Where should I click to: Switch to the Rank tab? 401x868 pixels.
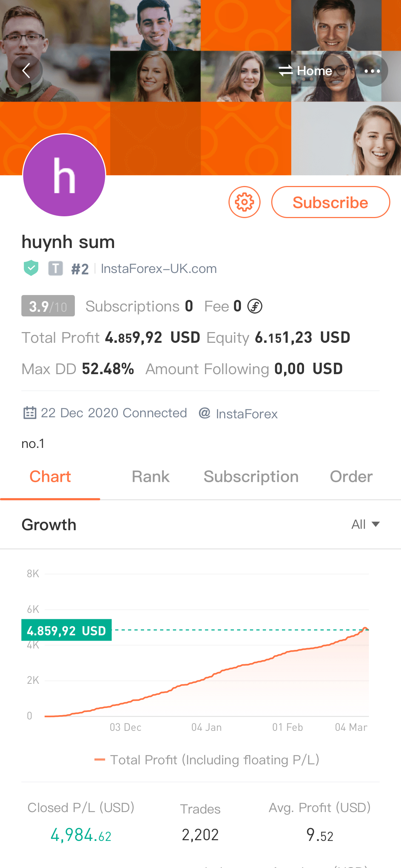point(150,477)
